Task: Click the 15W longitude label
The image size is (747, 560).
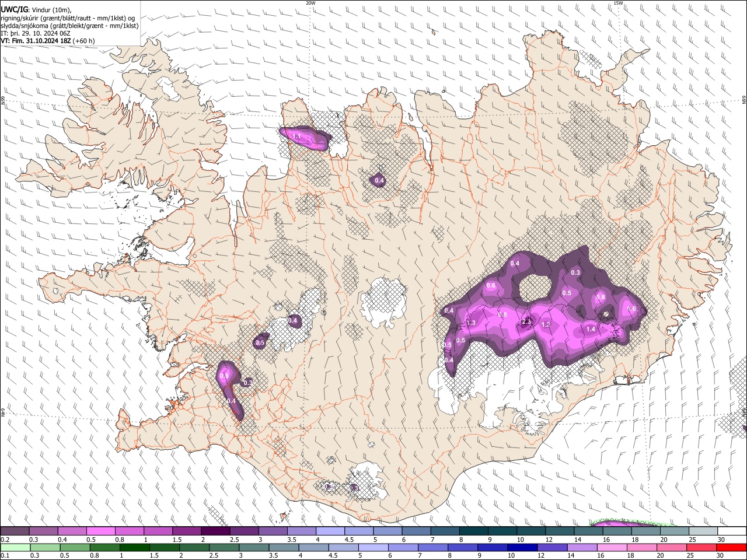Action: click(x=618, y=3)
